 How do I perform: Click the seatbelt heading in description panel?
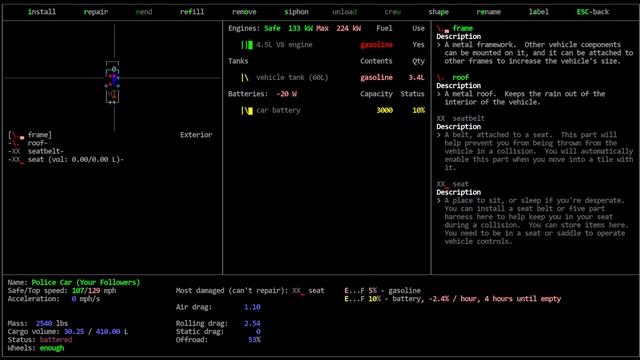click(469, 118)
